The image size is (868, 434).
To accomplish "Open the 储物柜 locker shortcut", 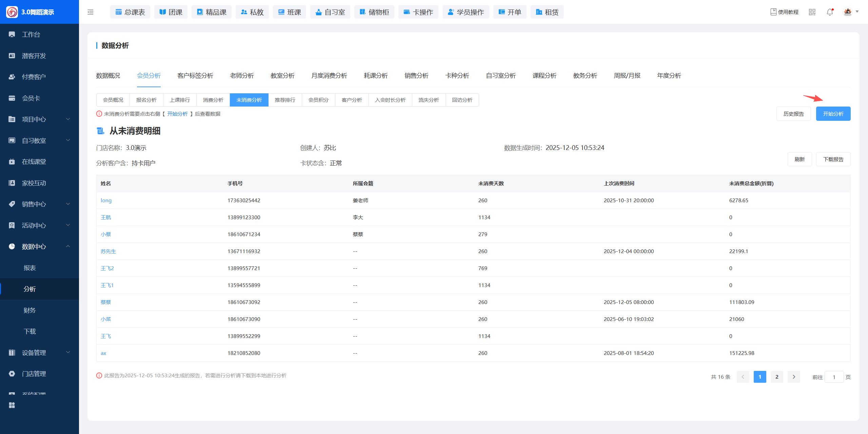I will [x=374, y=12].
